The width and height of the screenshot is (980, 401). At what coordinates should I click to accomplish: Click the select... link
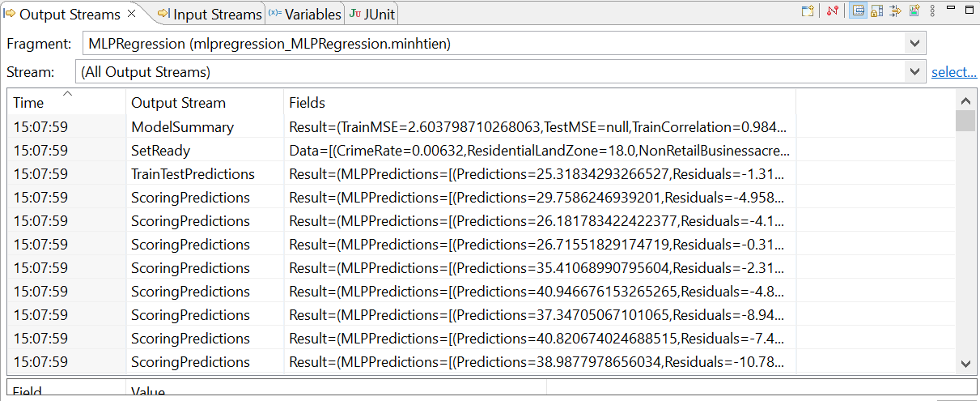click(954, 72)
